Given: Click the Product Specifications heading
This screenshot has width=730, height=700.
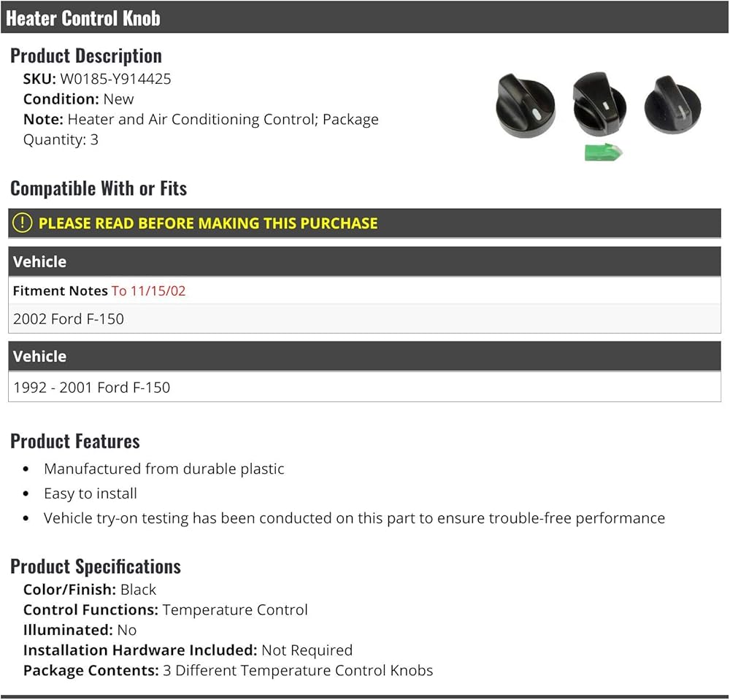Looking at the screenshot, I should (96, 566).
